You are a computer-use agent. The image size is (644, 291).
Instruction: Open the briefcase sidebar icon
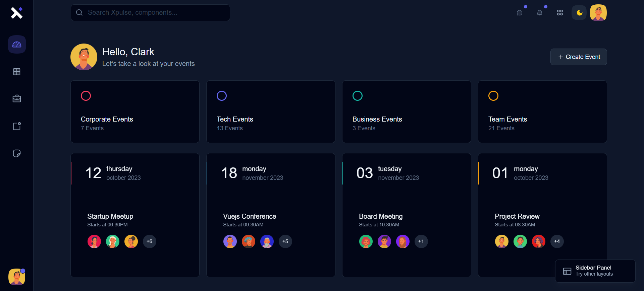[17, 99]
